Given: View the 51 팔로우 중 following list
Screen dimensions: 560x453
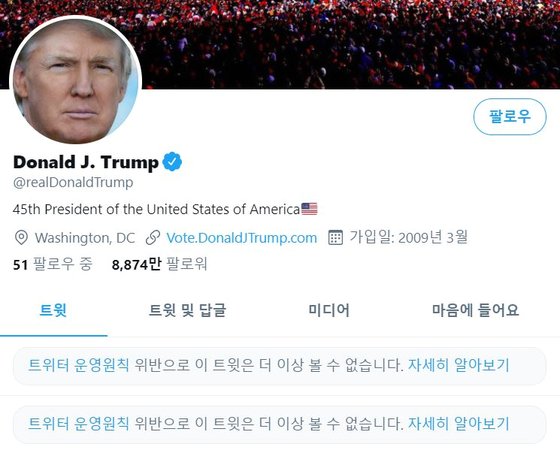Looking at the screenshot, I should (x=52, y=265).
